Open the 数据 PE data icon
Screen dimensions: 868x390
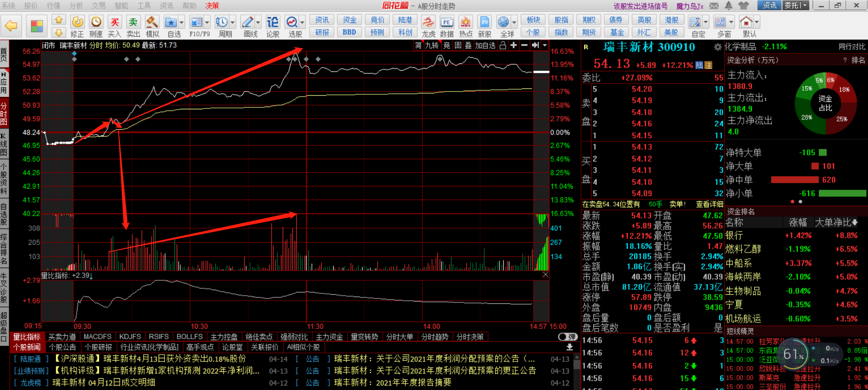[446, 22]
